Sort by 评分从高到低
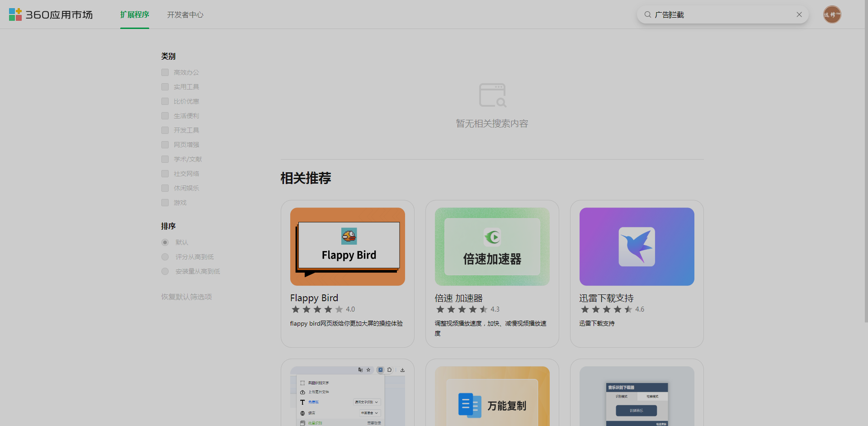 point(165,257)
